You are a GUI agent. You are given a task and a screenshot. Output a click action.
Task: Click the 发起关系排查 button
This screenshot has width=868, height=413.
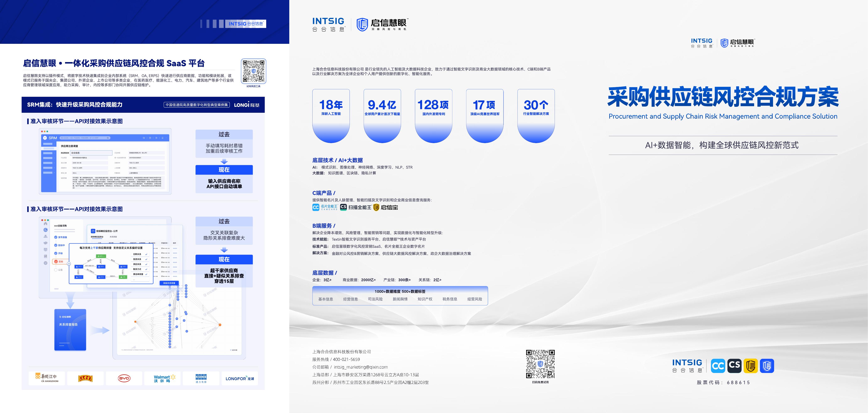click(169, 283)
